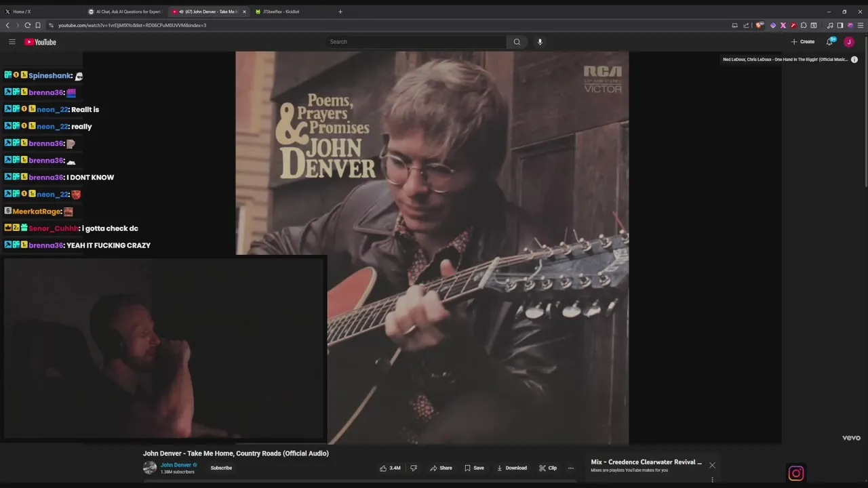Screen dimensions: 868x488
Task: Open more actions three-dot menu beside Clip
Action: click(571, 468)
